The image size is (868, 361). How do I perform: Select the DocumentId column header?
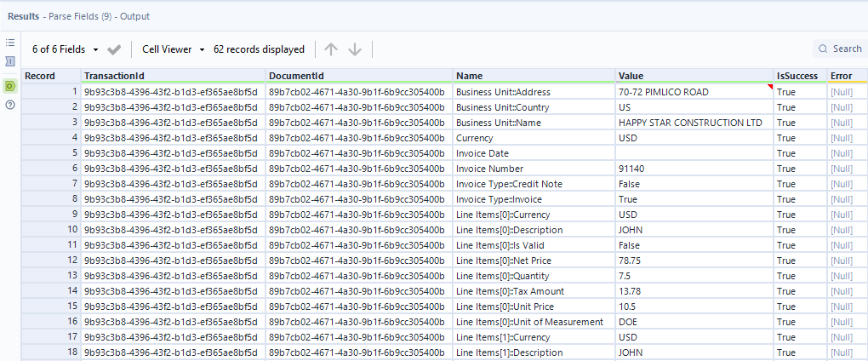coord(359,76)
